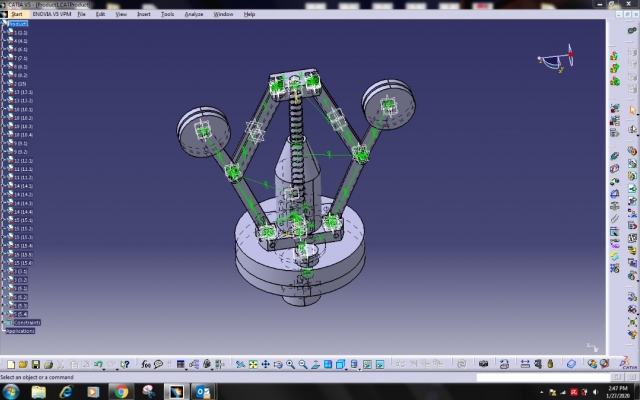Viewport: 640px width, 400px height.
Task: Toggle Swap Visible Space icon
Action: coord(380,364)
